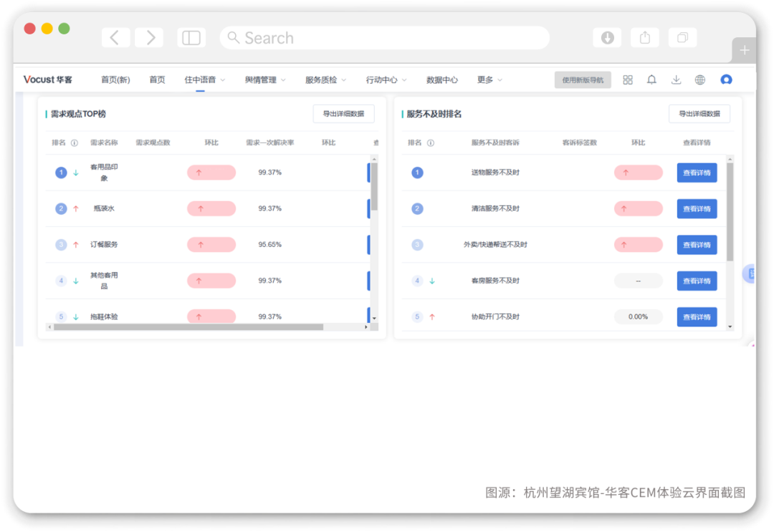Click the 使用新版导航 button
This screenshot has height=532, width=774.
[x=583, y=80]
